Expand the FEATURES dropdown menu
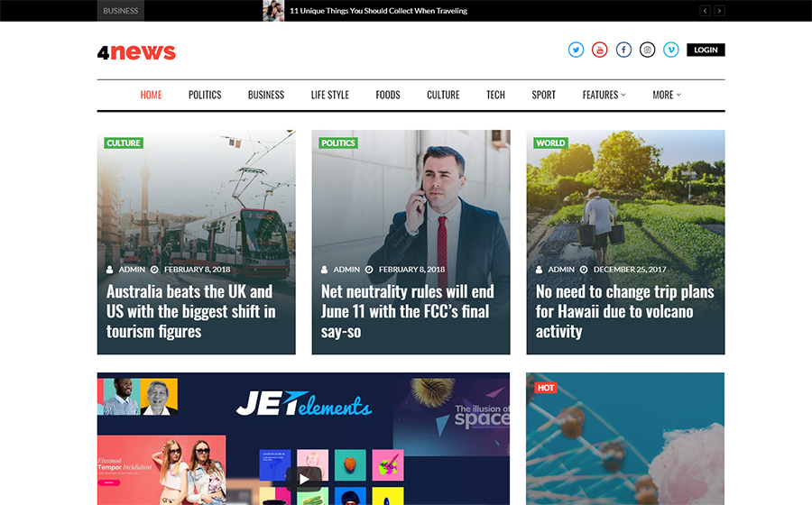Viewport: 812px width, 505px height. coord(604,95)
